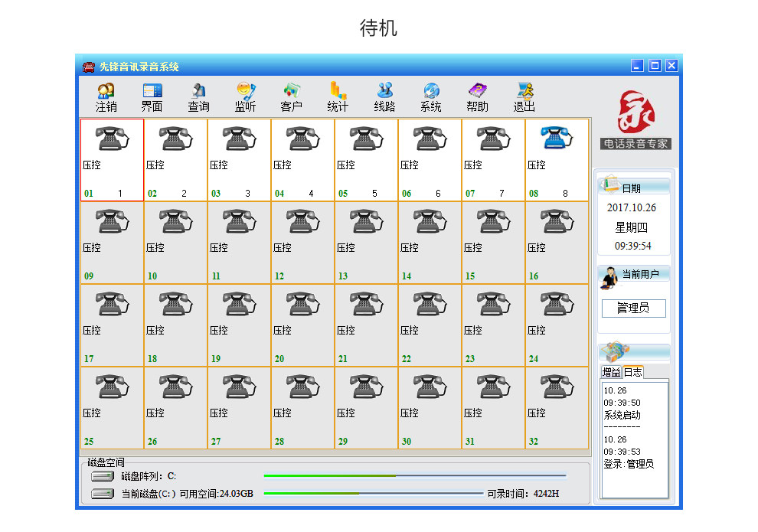Viewport: 758px width, 532px height.
Task: Click the 电话录音专家 logo
Action: (635, 119)
